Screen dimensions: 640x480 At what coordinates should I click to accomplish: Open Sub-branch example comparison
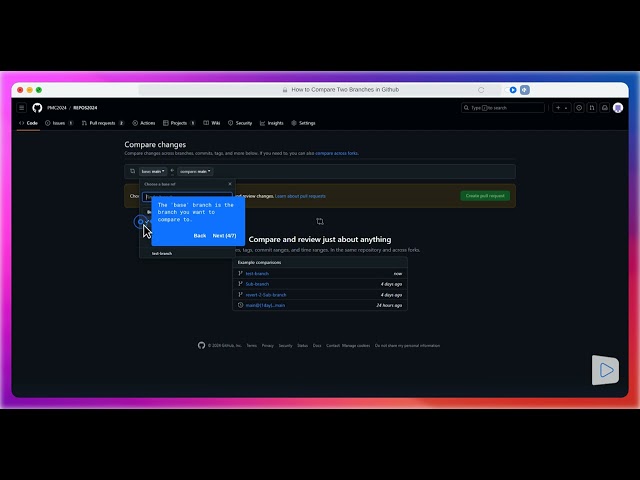[x=257, y=284]
